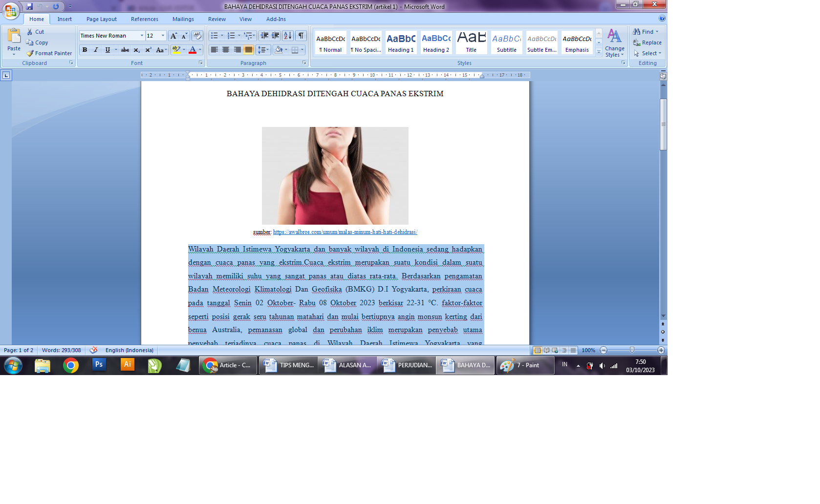
Task: Click the Cut scissors icon
Action: (30, 32)
